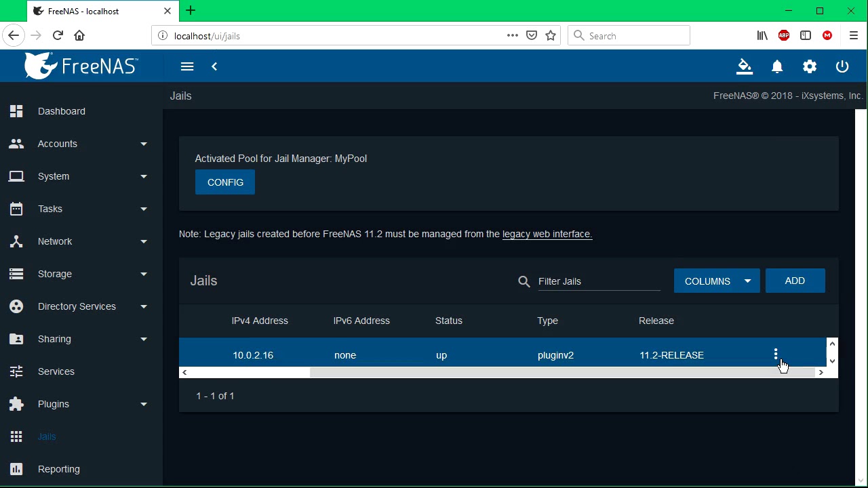Sort by Status column header
Screen dimensions: 868x488
click(449, 321)
